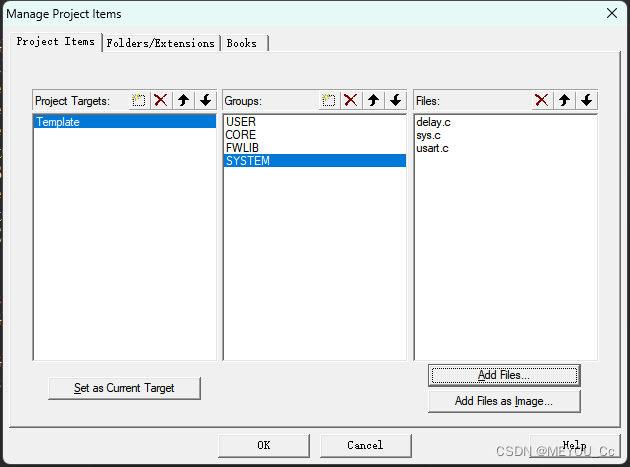Delete the selected group

coord(351,100)
